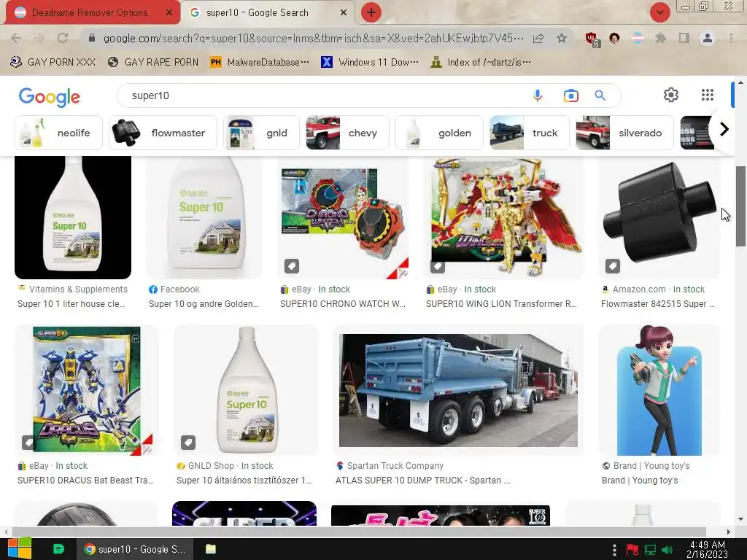Open the Deadname Remover flag extension icon

(638, 38)
